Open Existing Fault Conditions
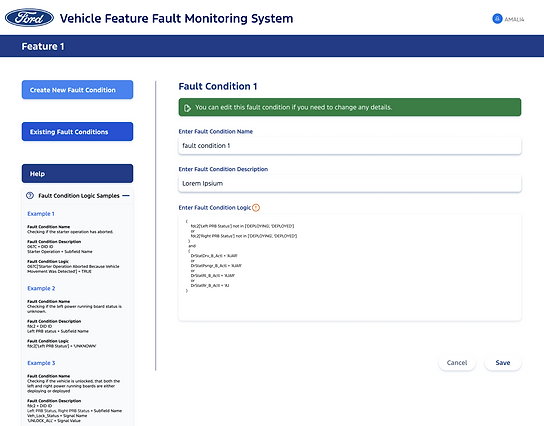544x426 pixels. coord(77,132)
